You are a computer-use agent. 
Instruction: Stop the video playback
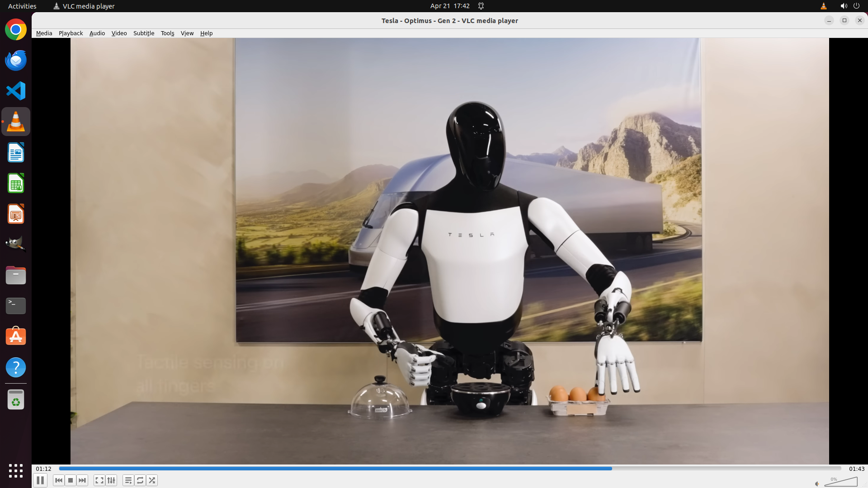coord(71,480)
